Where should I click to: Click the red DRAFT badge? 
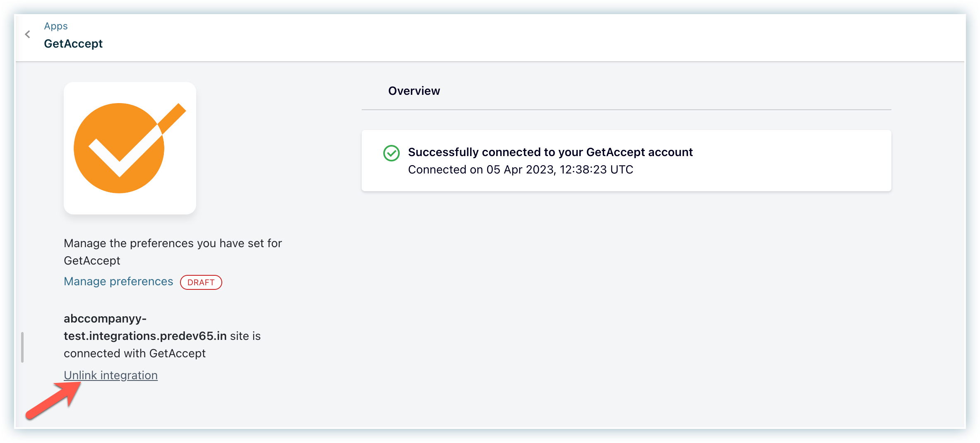click(201, 282)
